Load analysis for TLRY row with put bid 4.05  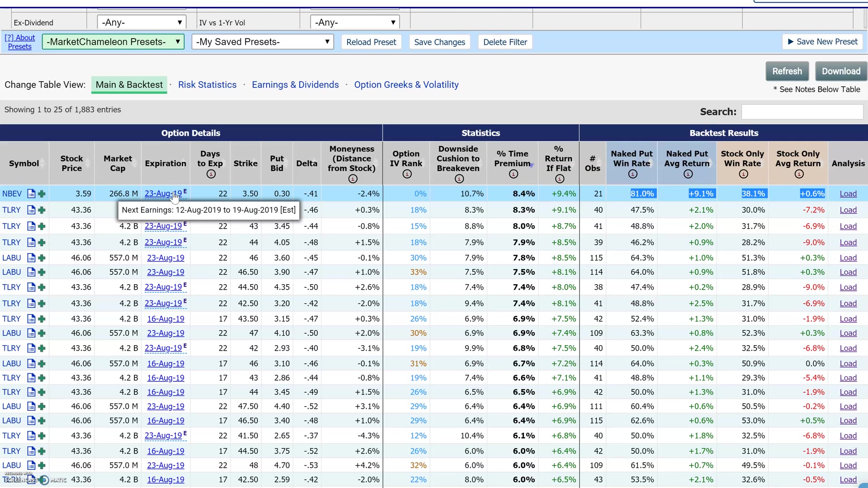pyautogui.click(x=848, y=243)
